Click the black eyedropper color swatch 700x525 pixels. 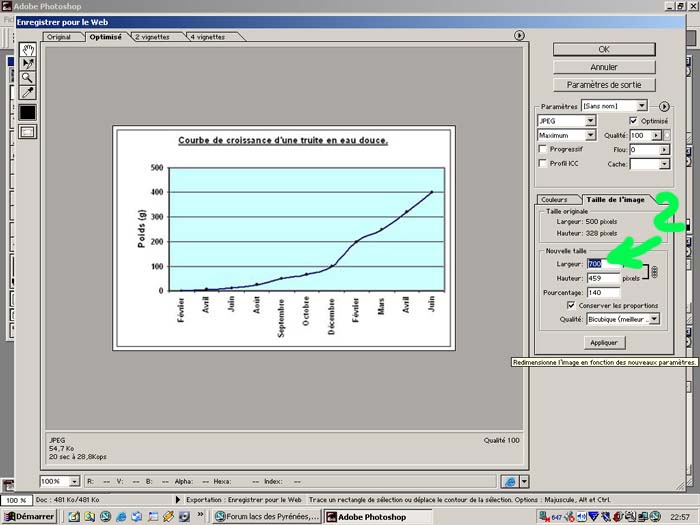(x=28, y=112)
